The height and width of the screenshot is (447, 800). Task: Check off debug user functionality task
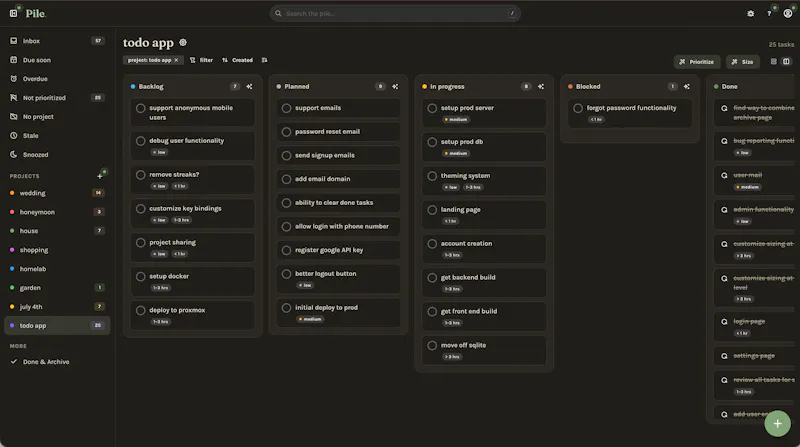click(141, 141)
